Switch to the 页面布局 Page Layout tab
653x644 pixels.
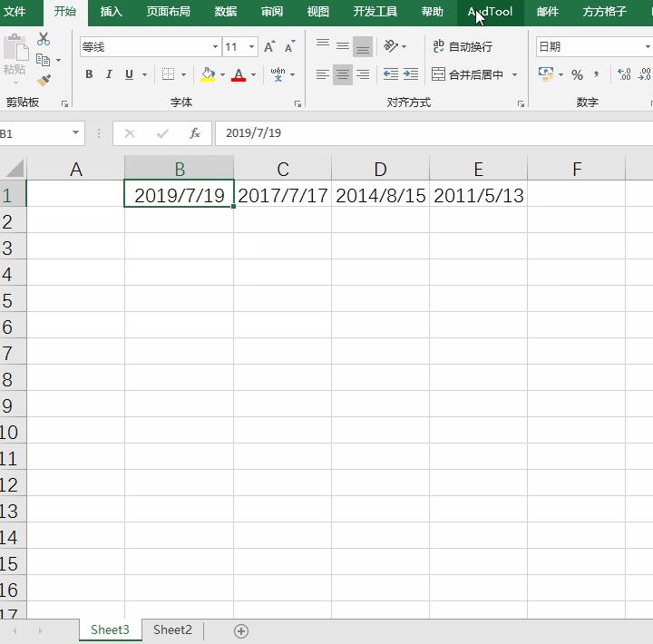pos(169,11)
